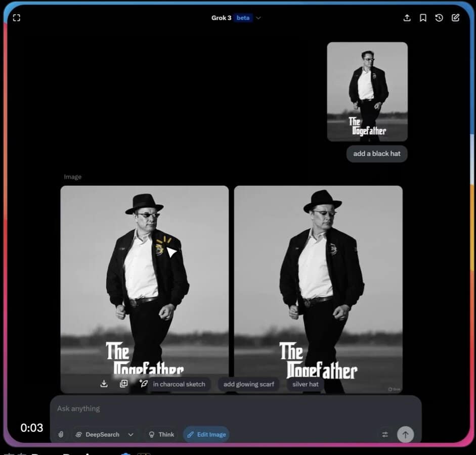
Task: Click the add-to-collection icon beside download
Action: 123,384
